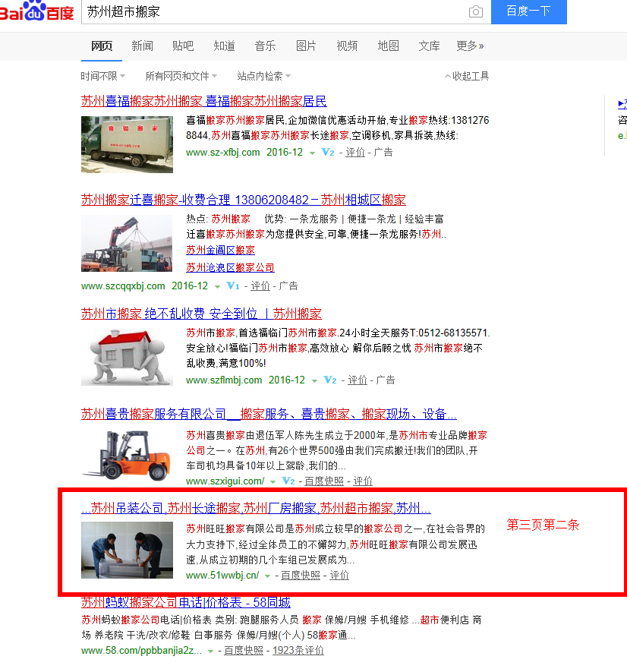Screen dimensions: 627x672
Task: Open 苏州喜福搬家 result title
Action: pyautogui.click(x=204, y=101)
